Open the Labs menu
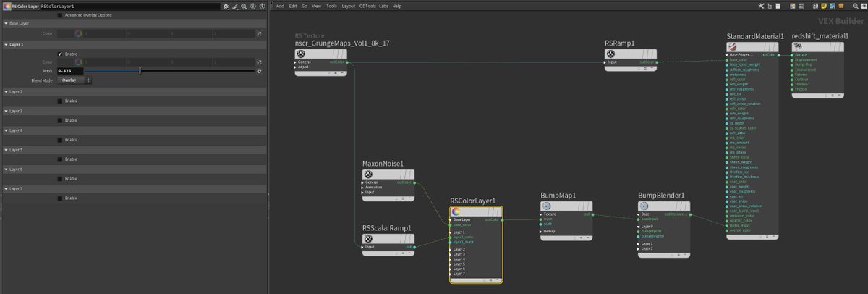 384,6
